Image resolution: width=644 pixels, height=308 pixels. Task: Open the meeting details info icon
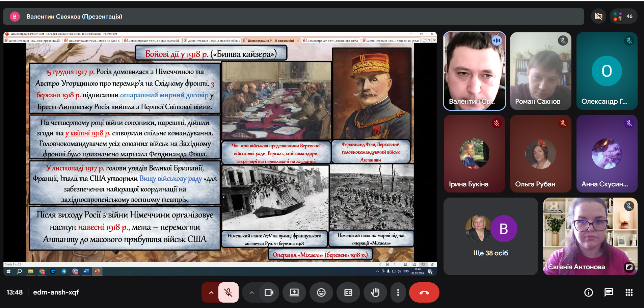point(588,292)
